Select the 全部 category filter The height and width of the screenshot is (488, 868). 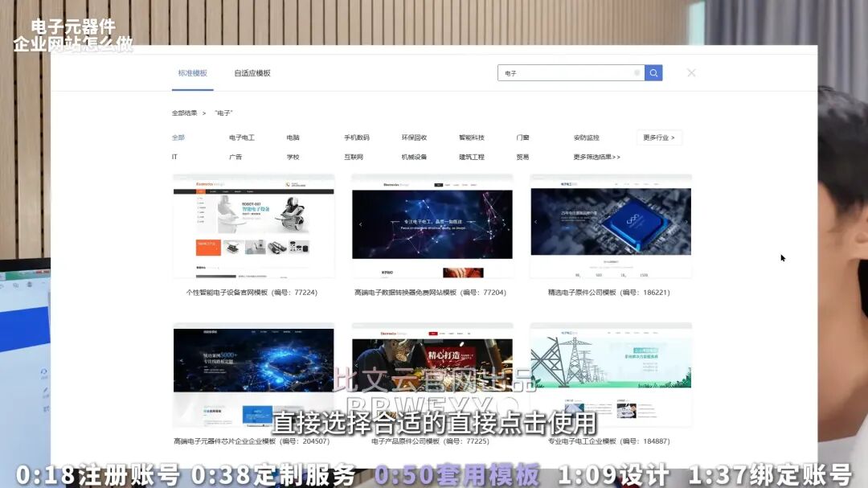tap(178, 137)
